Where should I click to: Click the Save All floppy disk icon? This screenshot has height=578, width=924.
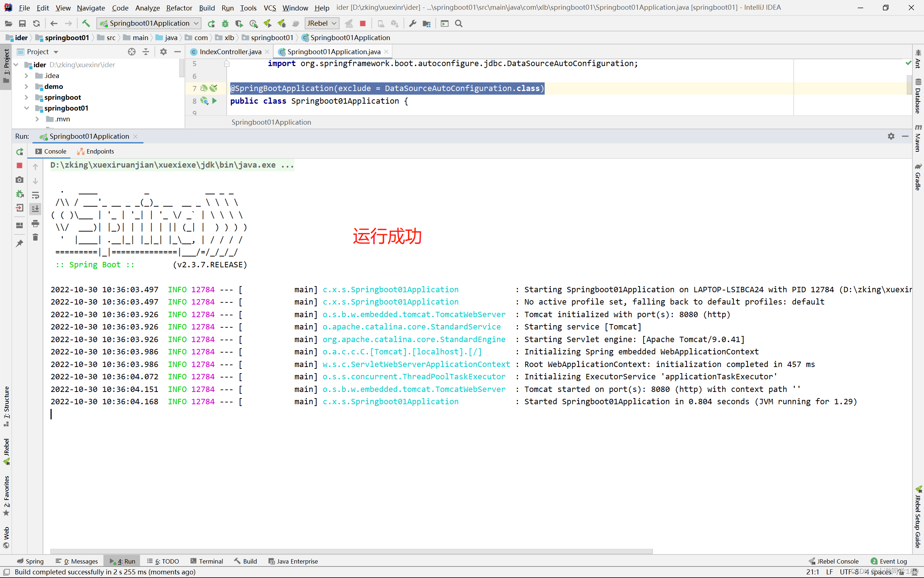[x=22, y=24]
